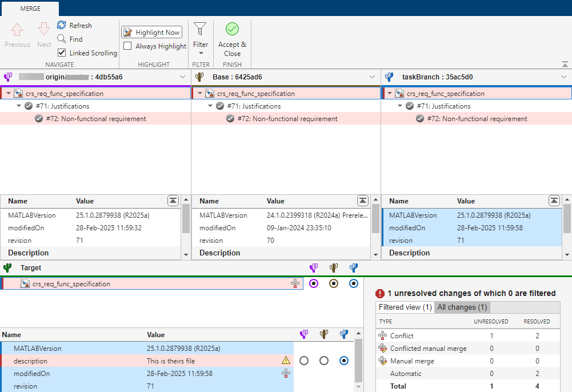This screenshot has width=572, height=392.
Task: Toggle the Linked Scrolling checkbox
Action: pyautogui.click(x=61, y=53)
